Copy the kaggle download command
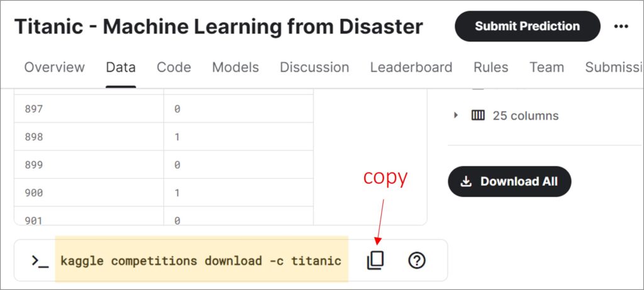This screenshot has width=644, height=290. tap(375, 260)
